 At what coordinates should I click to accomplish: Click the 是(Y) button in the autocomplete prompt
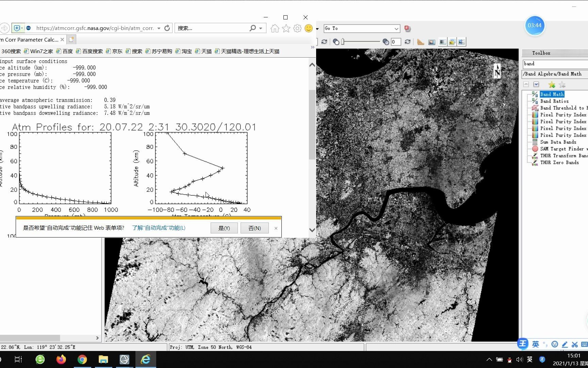click(224, 228)
